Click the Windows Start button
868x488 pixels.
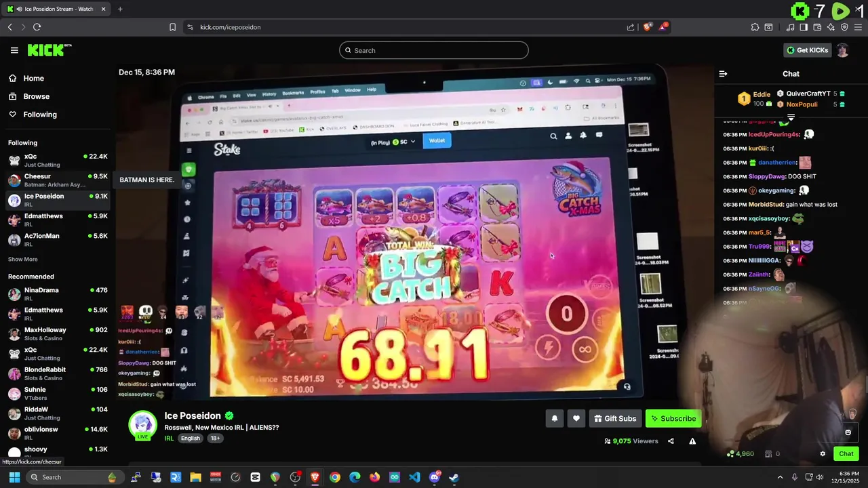(x=14, y=477)
